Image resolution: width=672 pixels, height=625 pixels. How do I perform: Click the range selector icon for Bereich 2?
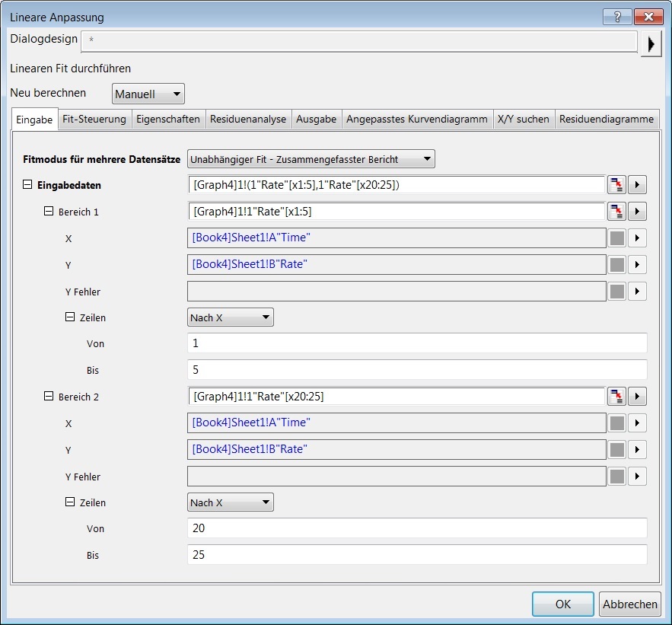click(x=616, y=397)
